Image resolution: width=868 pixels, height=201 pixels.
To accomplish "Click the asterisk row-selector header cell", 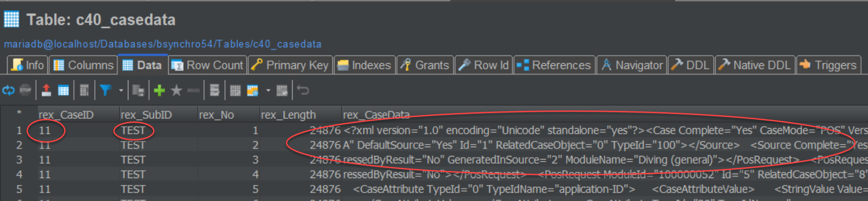I will click(x=19, y=114).
